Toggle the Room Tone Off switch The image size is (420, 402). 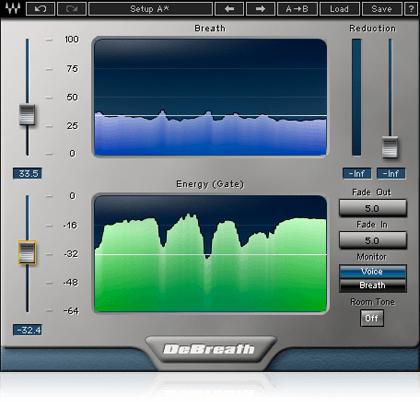(x=372, y=318)
